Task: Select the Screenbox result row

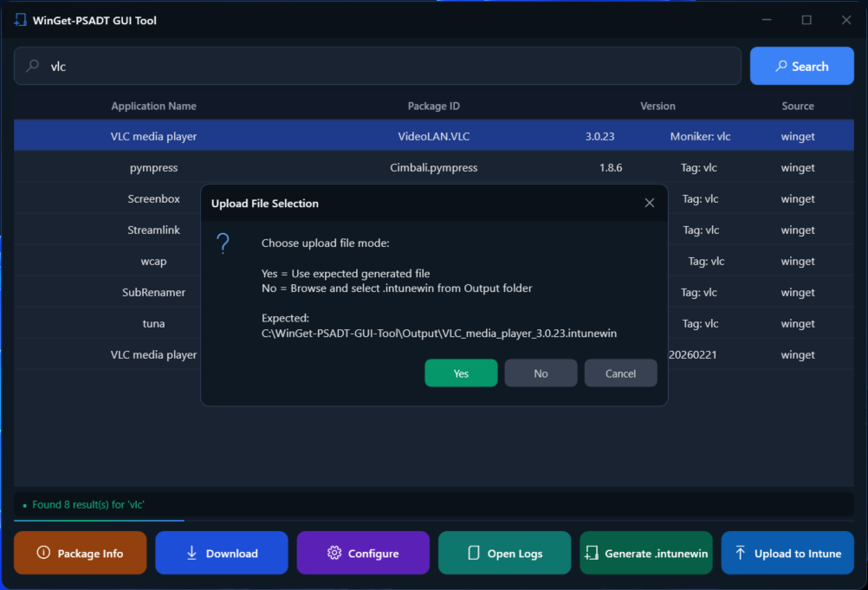Action: [153, 198]
